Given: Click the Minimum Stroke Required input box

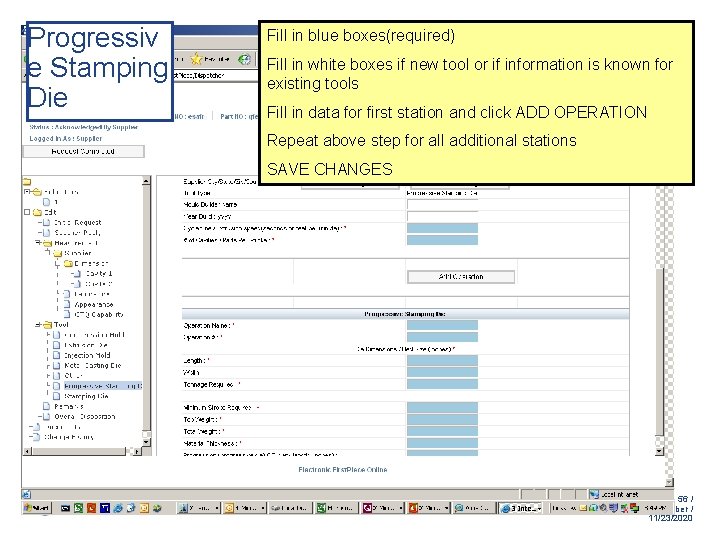Looking at the screenshot, I should point(442,407).
